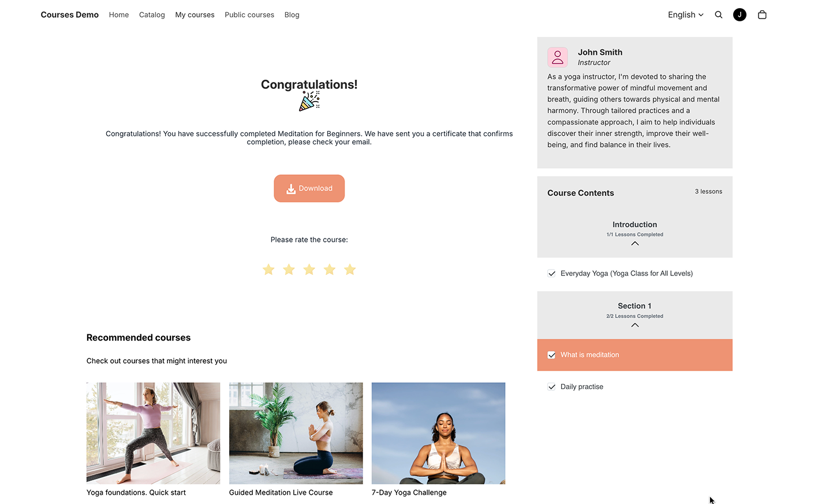
Task: Give the course five stars
Action: pos(350,270)
